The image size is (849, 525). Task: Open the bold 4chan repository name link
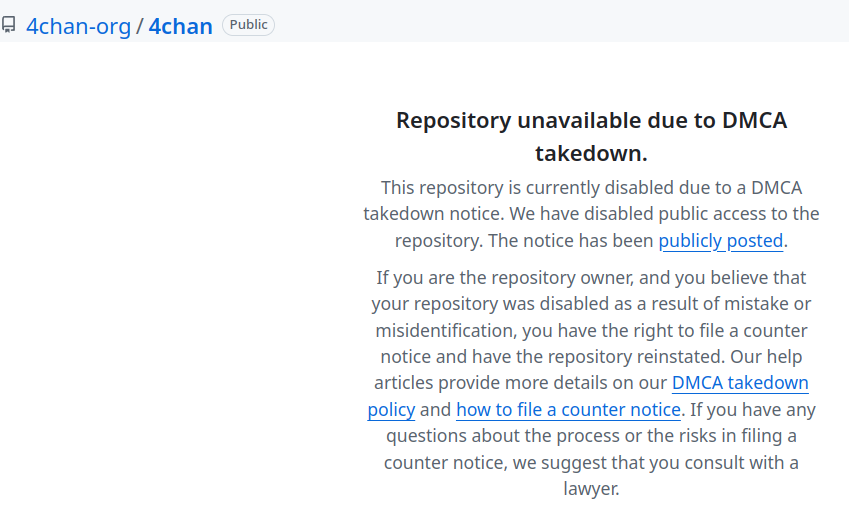(181, 26)
